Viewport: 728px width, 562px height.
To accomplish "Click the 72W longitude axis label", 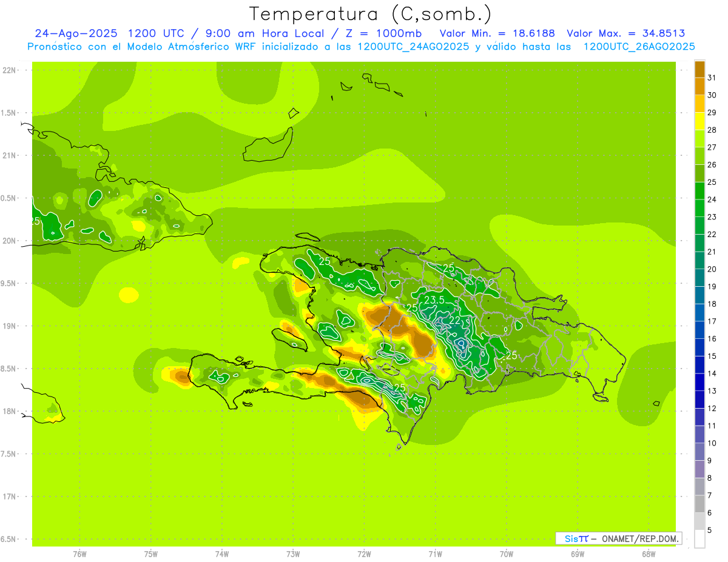I will [x=364, y=554].
